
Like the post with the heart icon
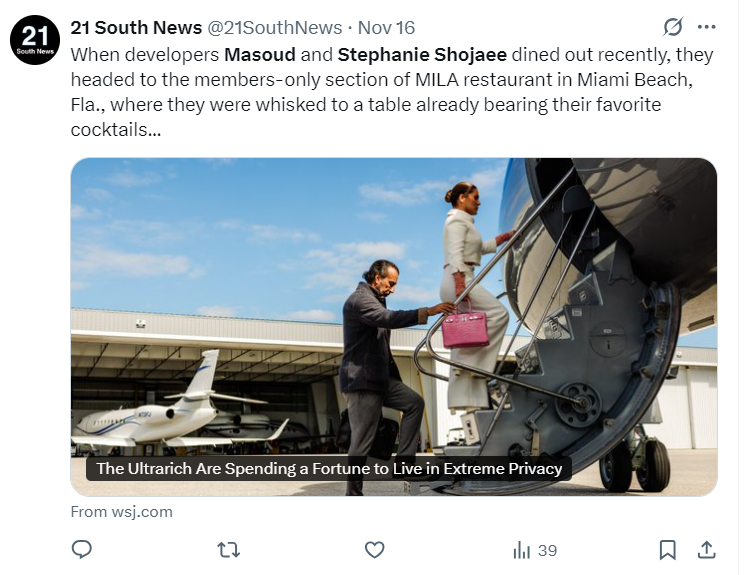point(375,549)
